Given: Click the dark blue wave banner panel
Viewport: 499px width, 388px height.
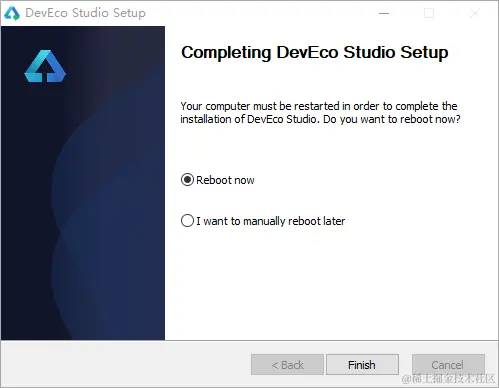Looking at the screenshot, I should pyautogui.click(x=83, y=183).
